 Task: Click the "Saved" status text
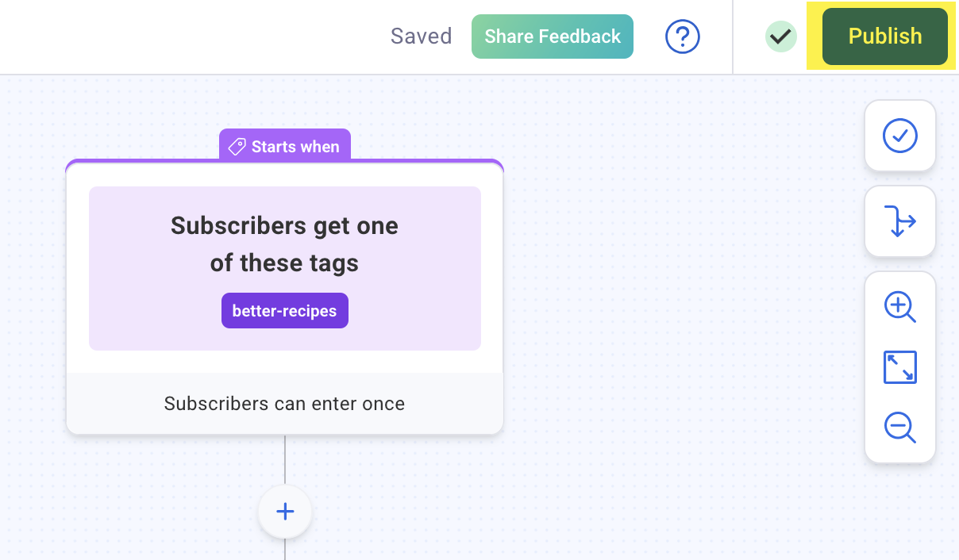[421, 36]
